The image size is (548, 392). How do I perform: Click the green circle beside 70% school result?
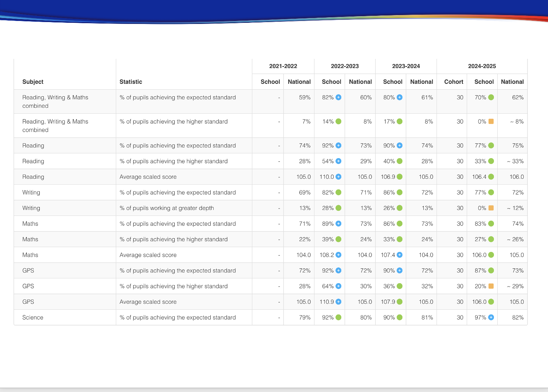tap(491, 97)
